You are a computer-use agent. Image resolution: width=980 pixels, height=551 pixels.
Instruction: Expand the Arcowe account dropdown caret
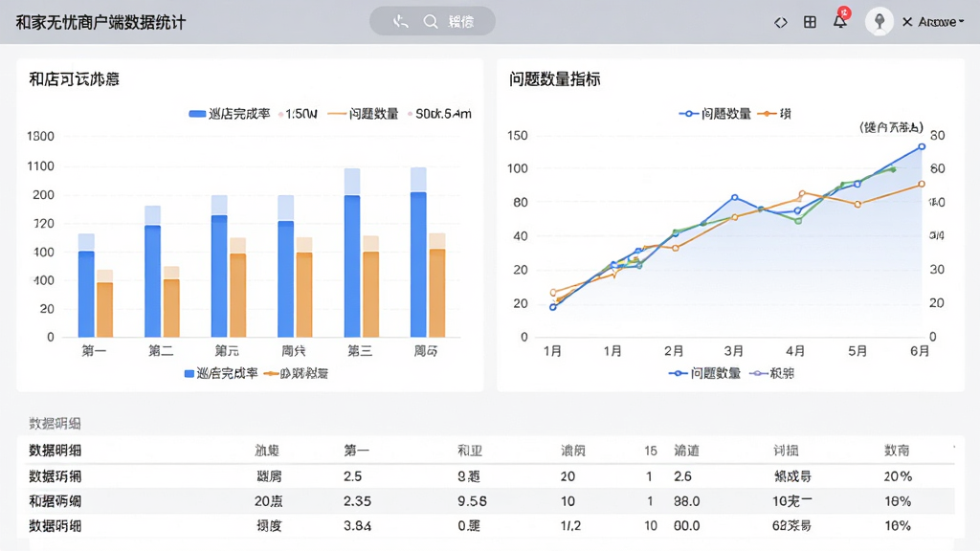point(961,21)
